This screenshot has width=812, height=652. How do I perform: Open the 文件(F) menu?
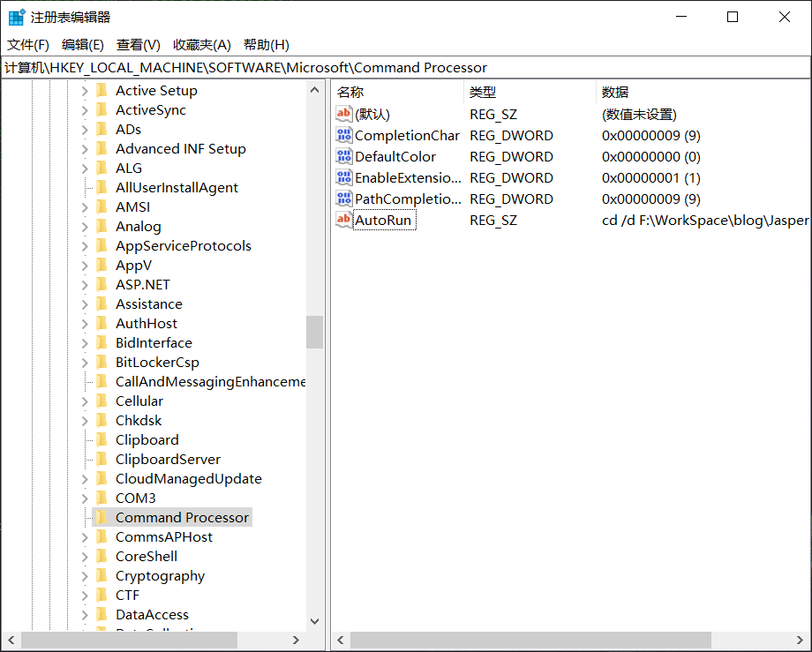[28, 44]
